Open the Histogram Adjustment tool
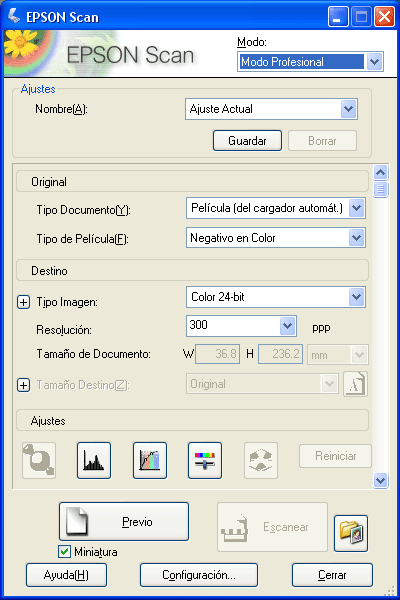400x600 pixels. 94,460
